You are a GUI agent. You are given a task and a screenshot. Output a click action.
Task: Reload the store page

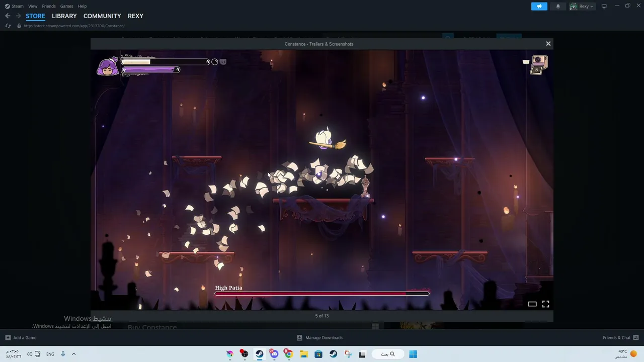tap(8, 26)
